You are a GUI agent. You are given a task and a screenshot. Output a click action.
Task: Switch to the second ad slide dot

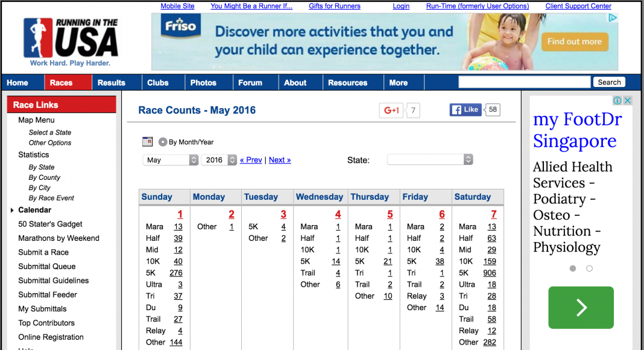pyautogui.click(x=589, y=269)
